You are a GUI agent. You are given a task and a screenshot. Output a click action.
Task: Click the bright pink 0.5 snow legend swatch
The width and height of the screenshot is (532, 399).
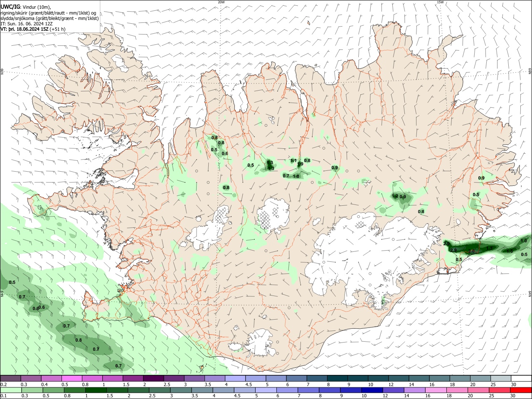click(x=72, y=379)
